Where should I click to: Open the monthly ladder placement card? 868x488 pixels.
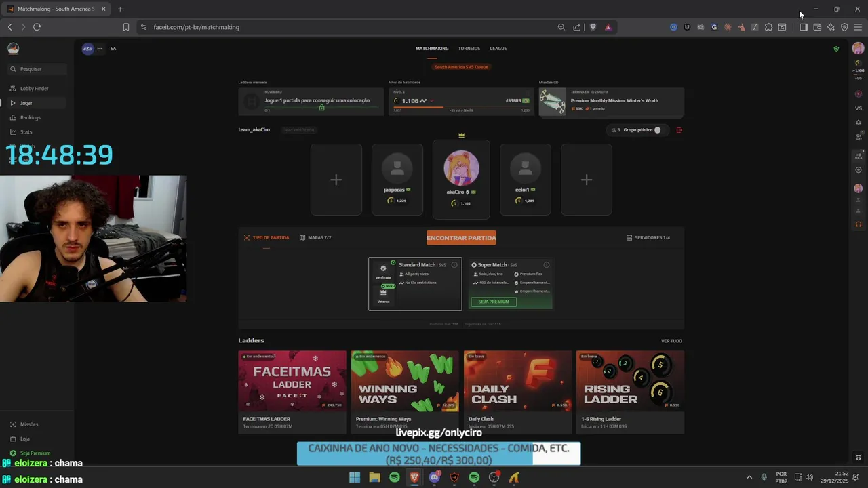click(311, 102)
